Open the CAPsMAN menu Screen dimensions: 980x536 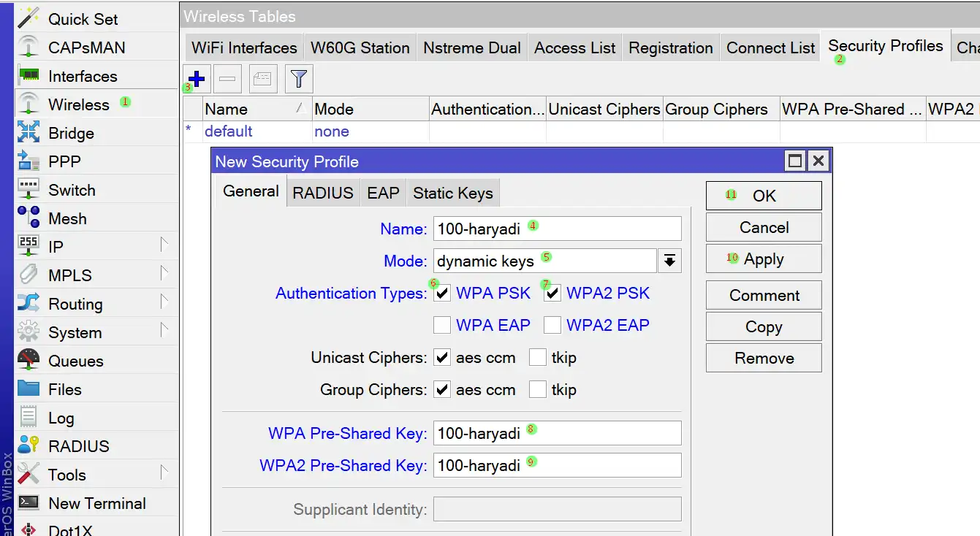coord(86,47)
